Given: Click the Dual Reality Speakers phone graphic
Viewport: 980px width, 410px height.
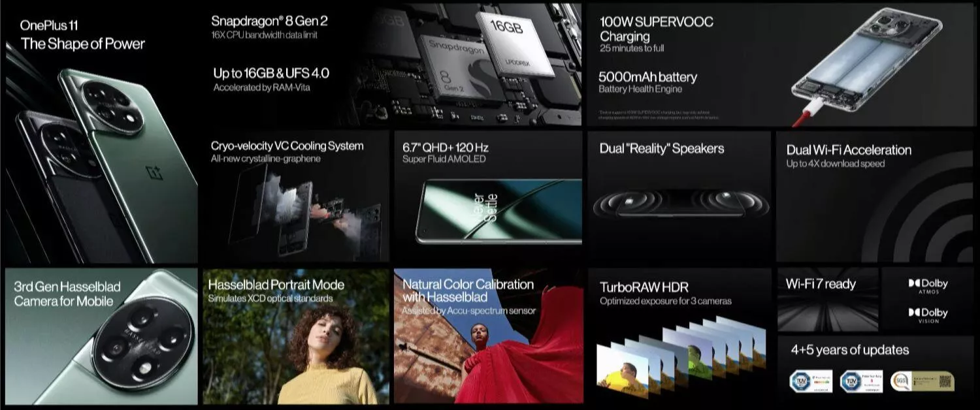Looking at the screenshot, I should tap(679, 204).
